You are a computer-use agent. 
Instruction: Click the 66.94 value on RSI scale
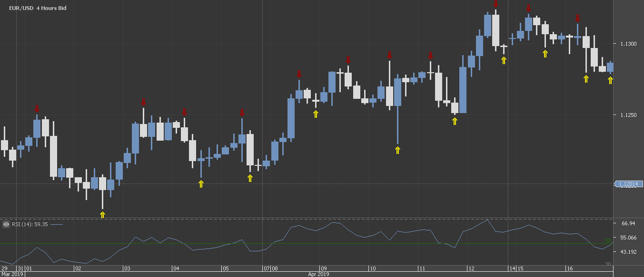628,223
